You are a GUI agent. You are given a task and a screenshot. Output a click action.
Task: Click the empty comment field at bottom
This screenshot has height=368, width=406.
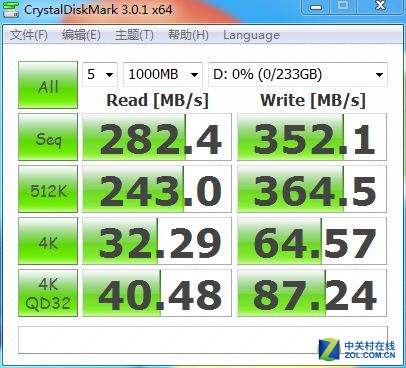tap(203, 340)
